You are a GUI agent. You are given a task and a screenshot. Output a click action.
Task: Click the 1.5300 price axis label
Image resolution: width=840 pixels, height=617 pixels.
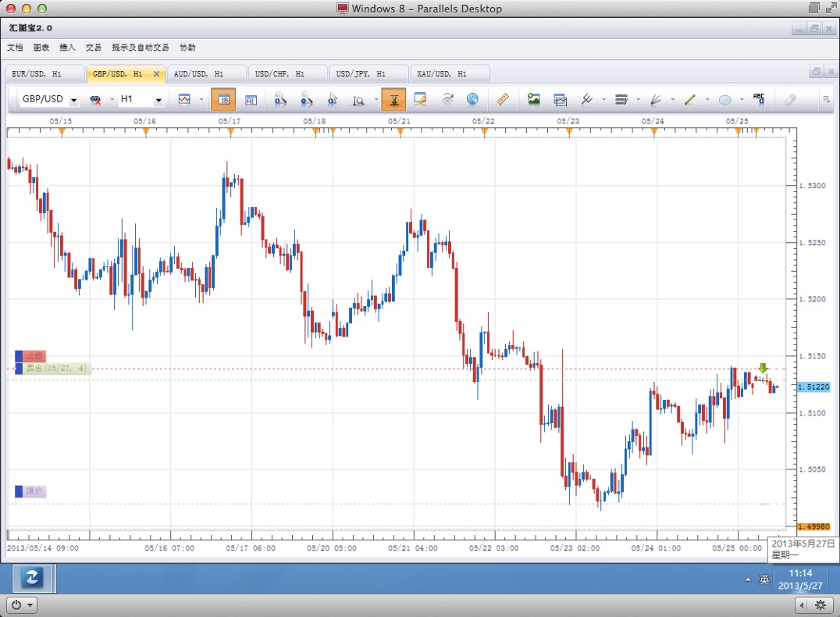[812, 186]
